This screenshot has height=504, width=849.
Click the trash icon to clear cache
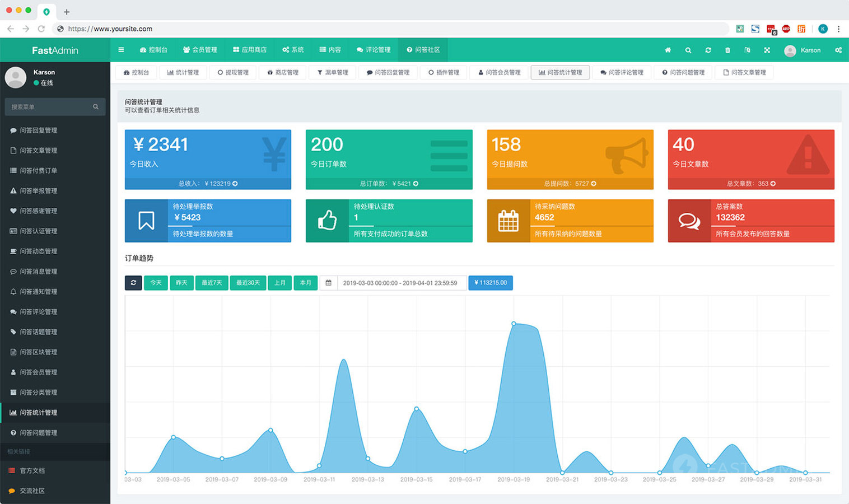coord(727,50)
